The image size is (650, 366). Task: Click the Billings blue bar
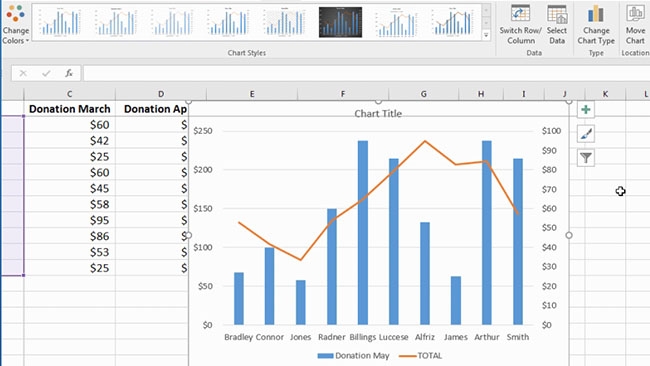click(x=363, y=233)
